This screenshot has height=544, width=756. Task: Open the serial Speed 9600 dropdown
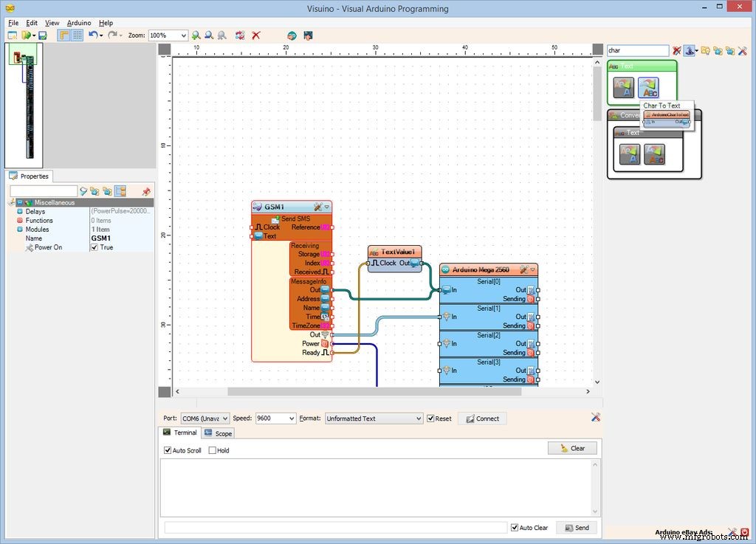(x=291, y=419)
